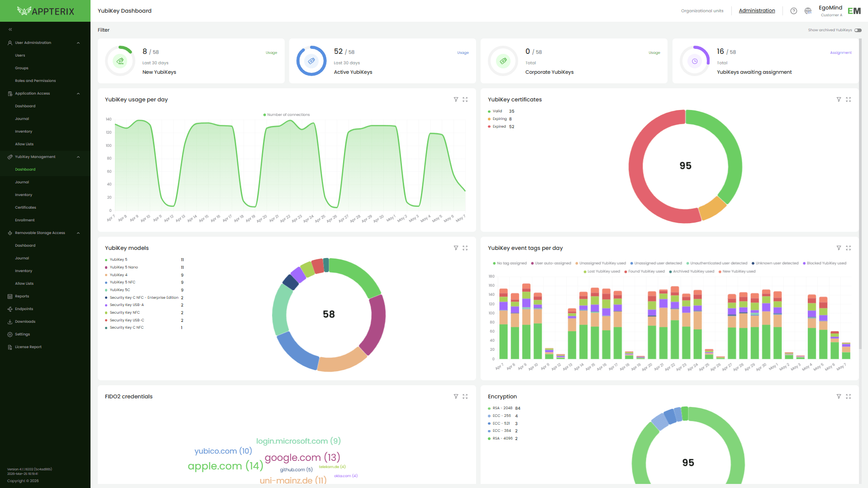Toggle Expiring certificates legend entry

pyautogui.click(x=497, y=119)
